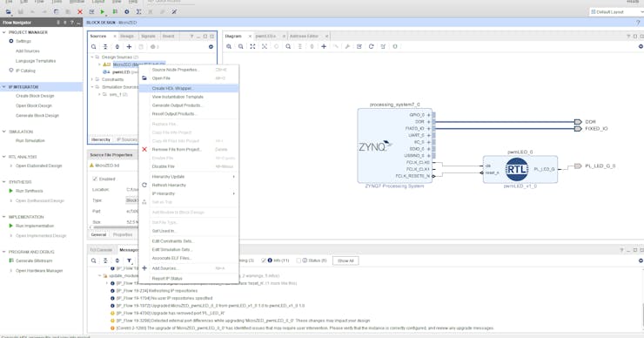Toggle the Enabled checkbox in Source File Properties
This screenshot has width=644, height=338.
tap(95, 179)
